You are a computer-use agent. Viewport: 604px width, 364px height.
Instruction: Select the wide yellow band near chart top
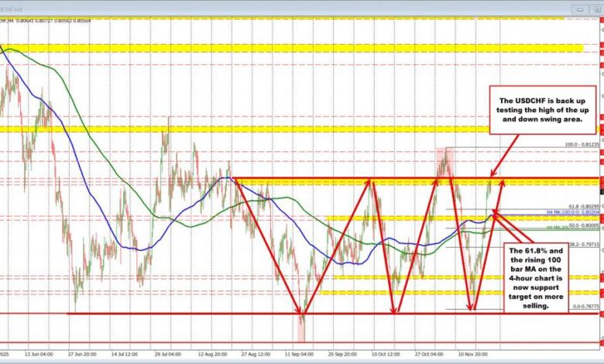click(x=294, y=49)
